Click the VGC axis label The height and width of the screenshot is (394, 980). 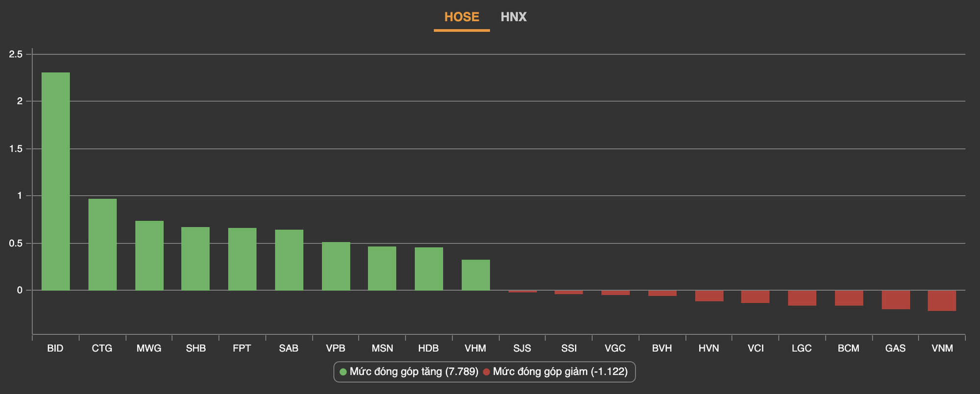(615, 348)
